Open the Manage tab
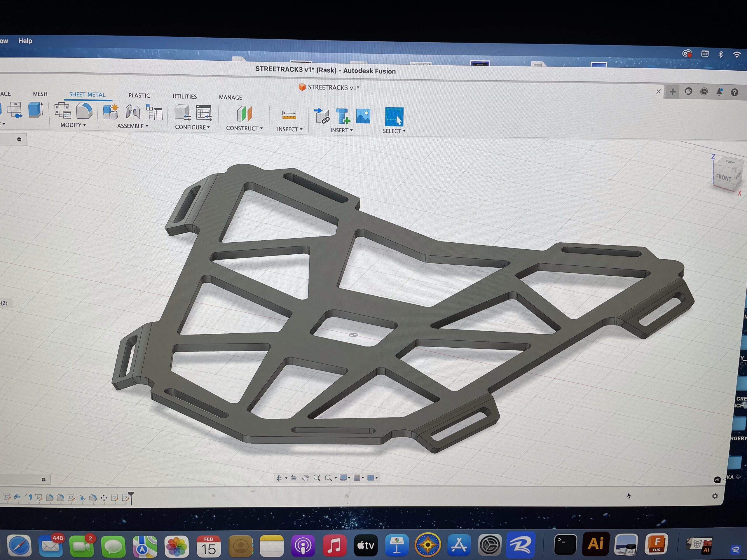747x560 pixels. pos(230,97)
